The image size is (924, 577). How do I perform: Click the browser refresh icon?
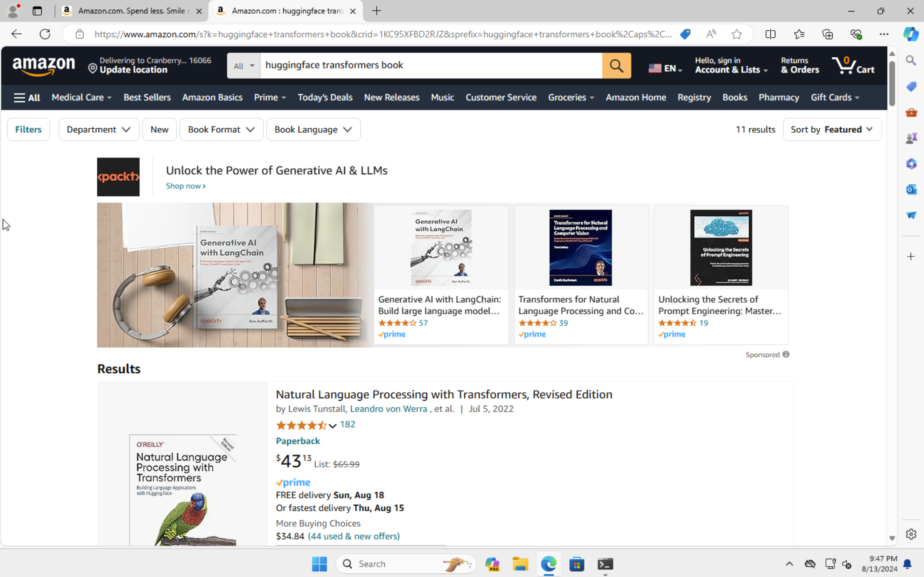click(45, 34)
